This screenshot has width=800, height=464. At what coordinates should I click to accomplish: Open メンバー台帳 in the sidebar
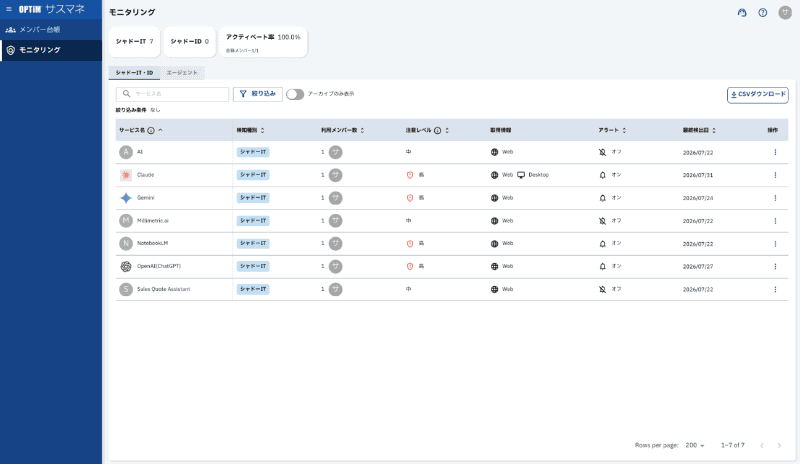click(x=51, y=30)
